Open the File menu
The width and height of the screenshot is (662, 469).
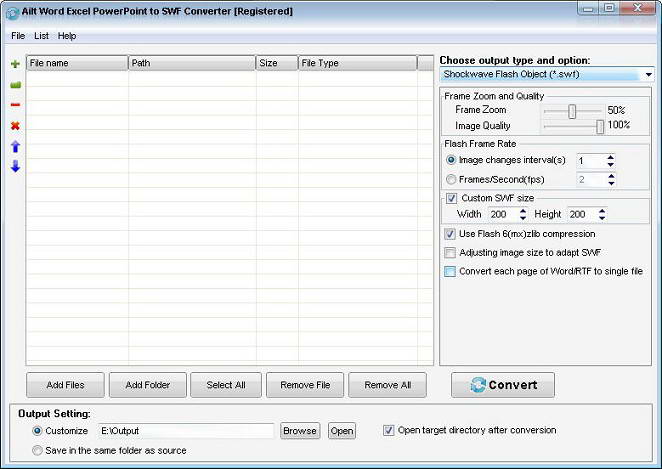click(18, 36)
